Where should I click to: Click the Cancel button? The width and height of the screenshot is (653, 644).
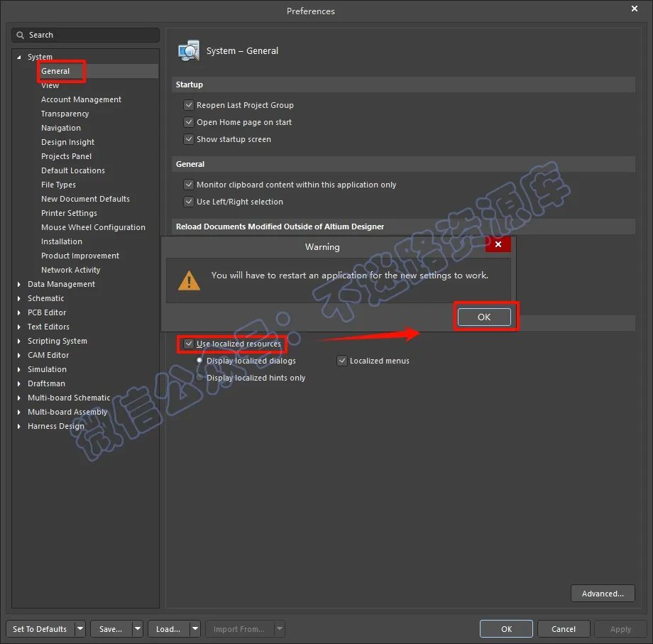tap(564, 628)
